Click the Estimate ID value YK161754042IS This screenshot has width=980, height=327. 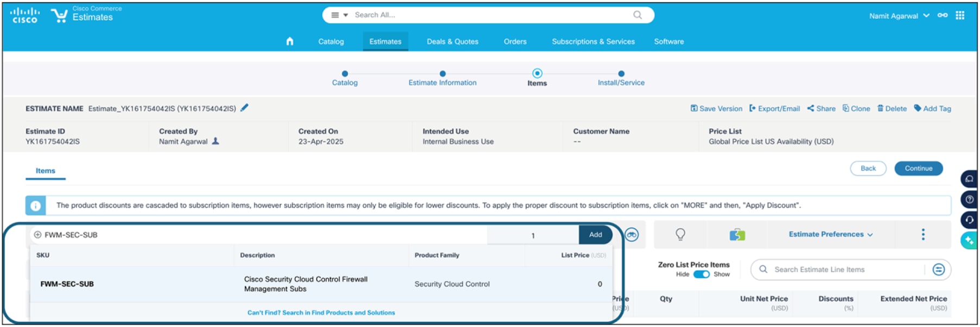pos(53,142)
